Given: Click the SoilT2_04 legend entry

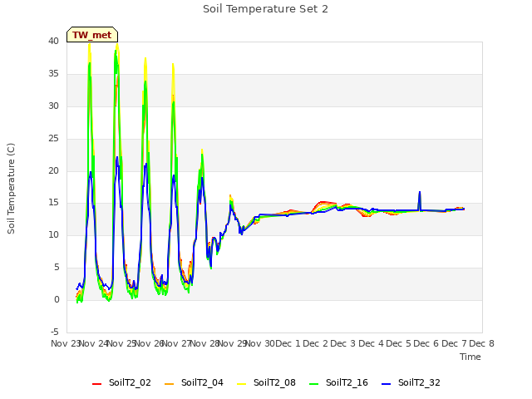Looking at the screenshot, I should (194, 382).
